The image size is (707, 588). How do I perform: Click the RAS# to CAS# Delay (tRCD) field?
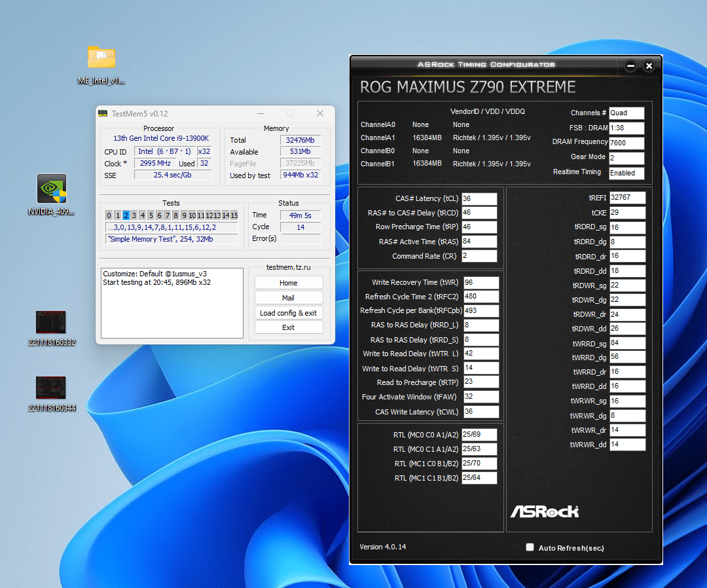coord(480,212)
